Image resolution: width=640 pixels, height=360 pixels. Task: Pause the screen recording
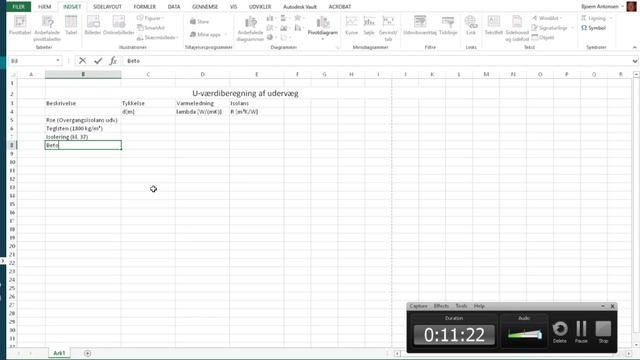(x=581, y=332)
